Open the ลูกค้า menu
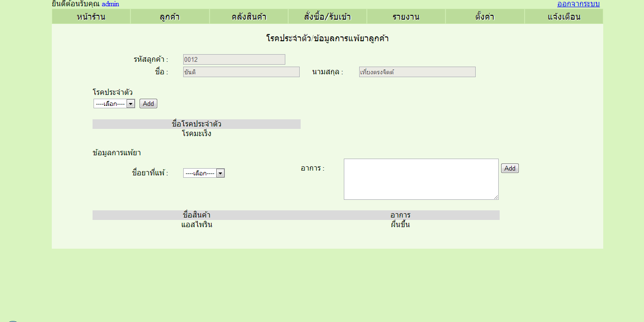 click(x=170, y=17)
